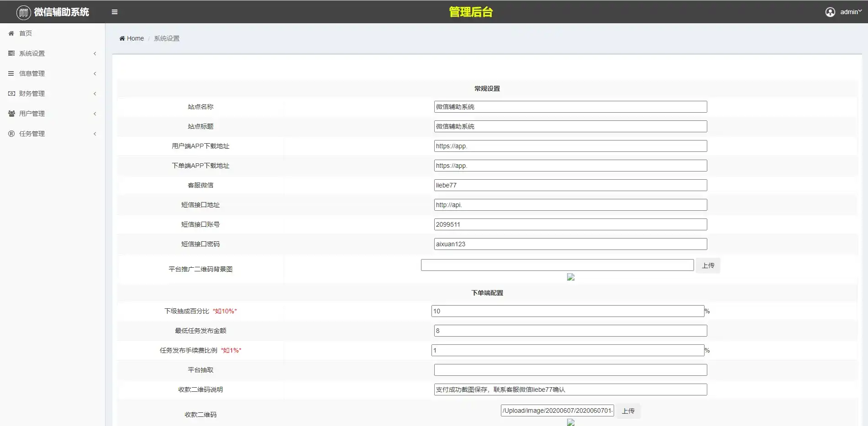Click the 用户管理 users icon
Viewport: 868px width, 426px height.
click(11, 114)
